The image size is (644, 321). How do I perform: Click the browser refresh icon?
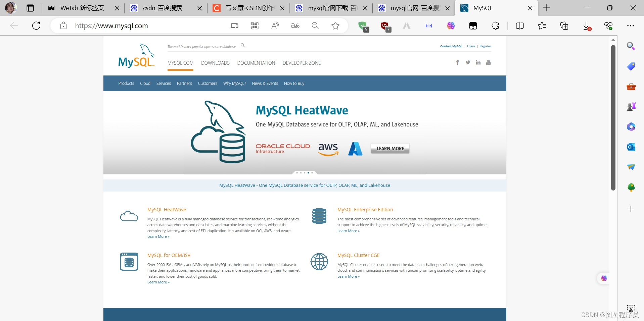click(36, 26)
